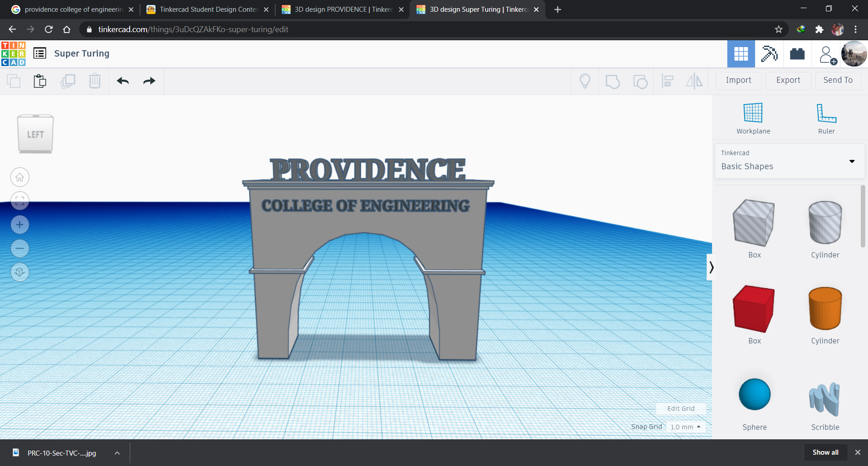Switch to Tinkercad Student Design Contest tab

tap(208, 10)
